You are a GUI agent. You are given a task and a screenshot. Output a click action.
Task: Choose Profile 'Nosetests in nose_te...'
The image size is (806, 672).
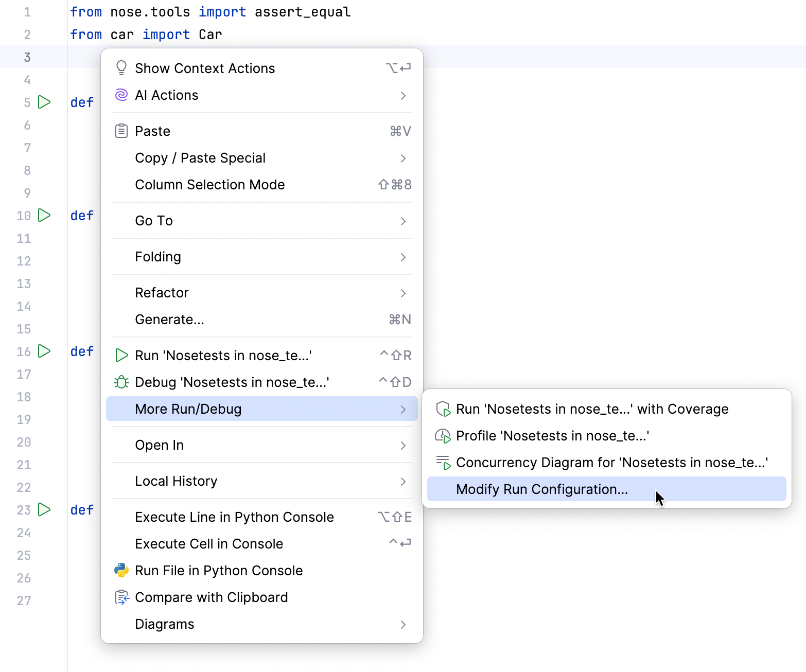click(553, 435)
